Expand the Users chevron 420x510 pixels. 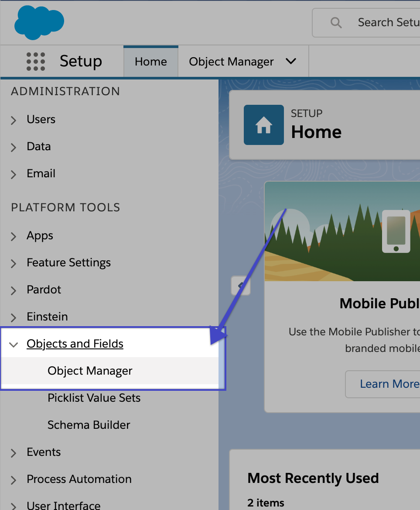point(14,120)
